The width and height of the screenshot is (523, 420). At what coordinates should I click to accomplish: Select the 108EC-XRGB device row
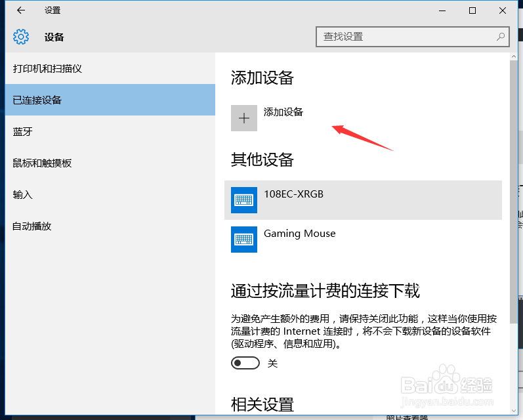click(x=363, y=200)
